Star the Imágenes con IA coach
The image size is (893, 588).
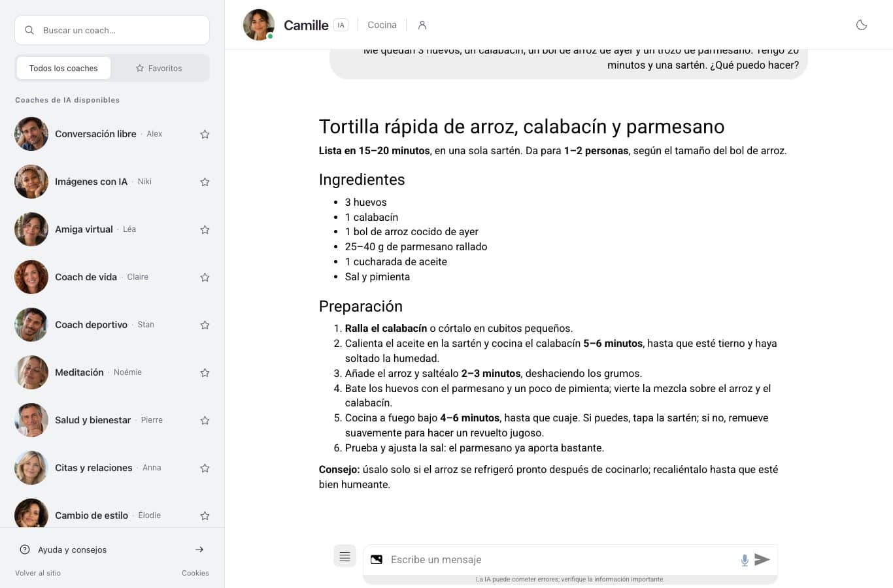pos(205,182)
